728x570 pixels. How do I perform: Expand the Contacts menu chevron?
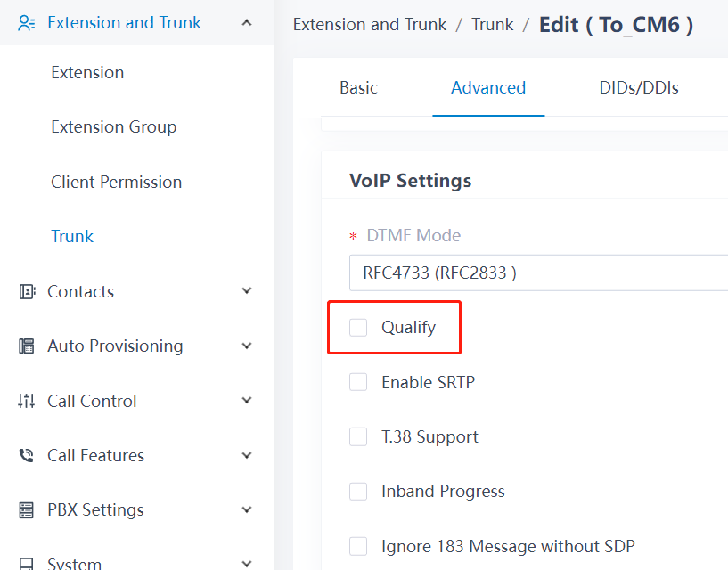[x=247, y=291]
